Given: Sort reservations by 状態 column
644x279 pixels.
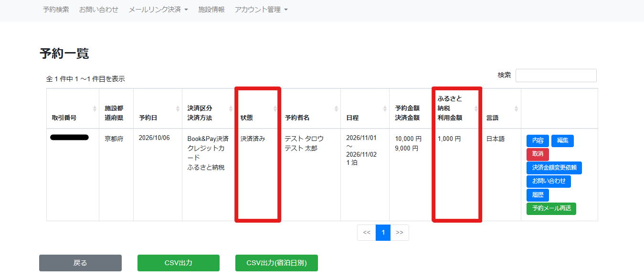Looking at the screenshot, I should (x=257, y=108).
